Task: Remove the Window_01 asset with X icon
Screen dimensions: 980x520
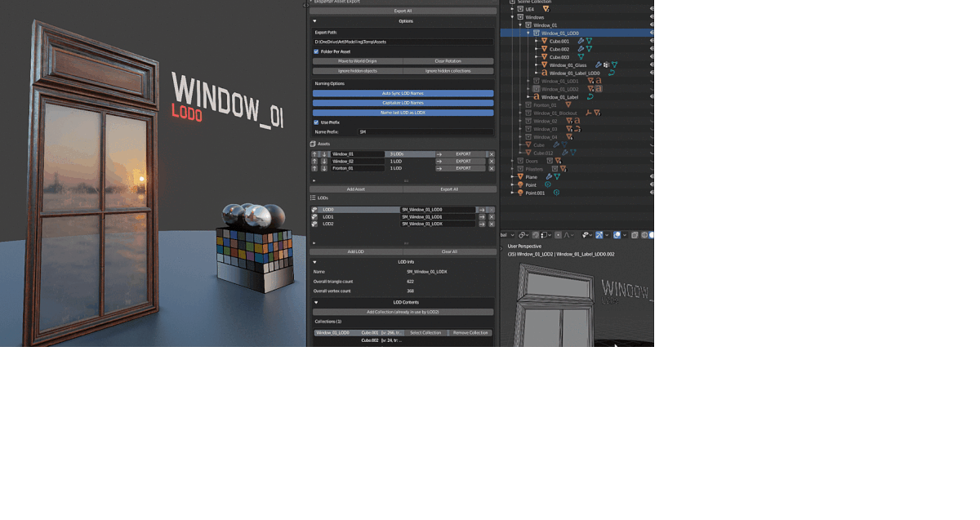Action: pos(492,154)
